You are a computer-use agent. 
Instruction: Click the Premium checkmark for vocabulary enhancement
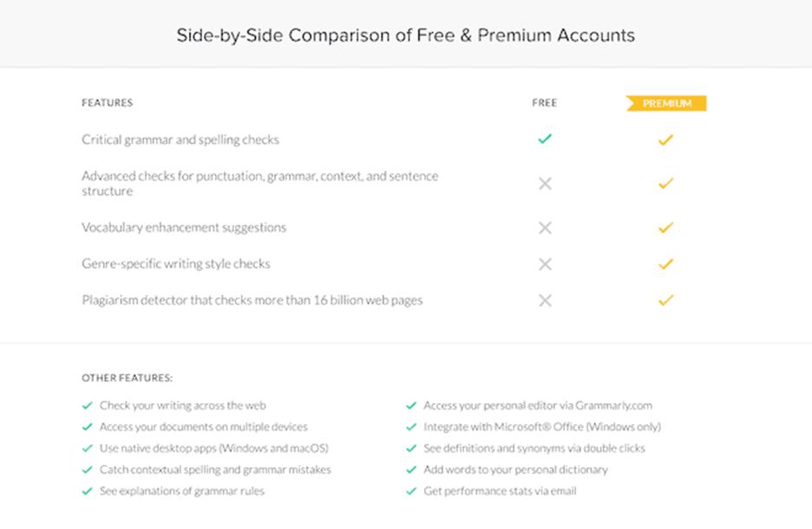pos(665,228)
